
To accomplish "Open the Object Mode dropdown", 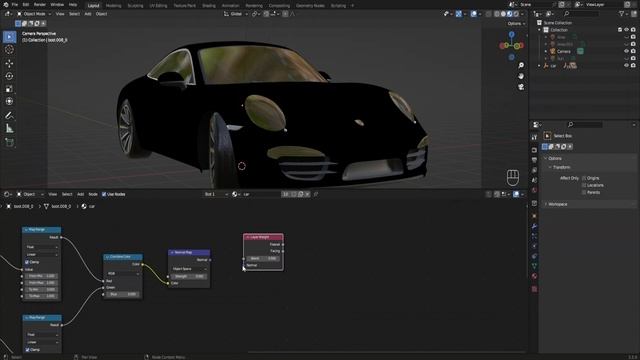I will [33, 14].
